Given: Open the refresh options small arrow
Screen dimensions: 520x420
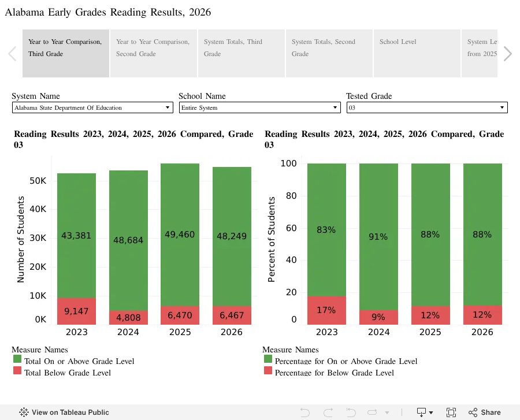Looking at the screenshot, I should tap(387, 412).
